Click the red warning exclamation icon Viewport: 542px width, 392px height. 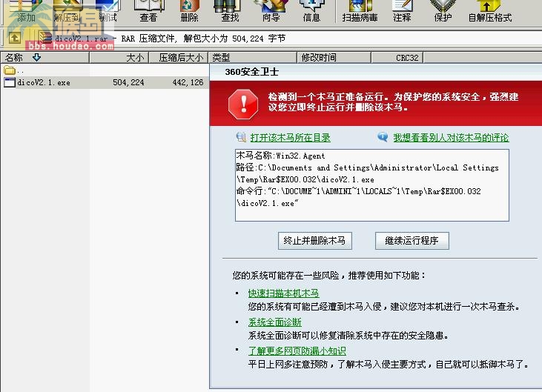(243, 104)
